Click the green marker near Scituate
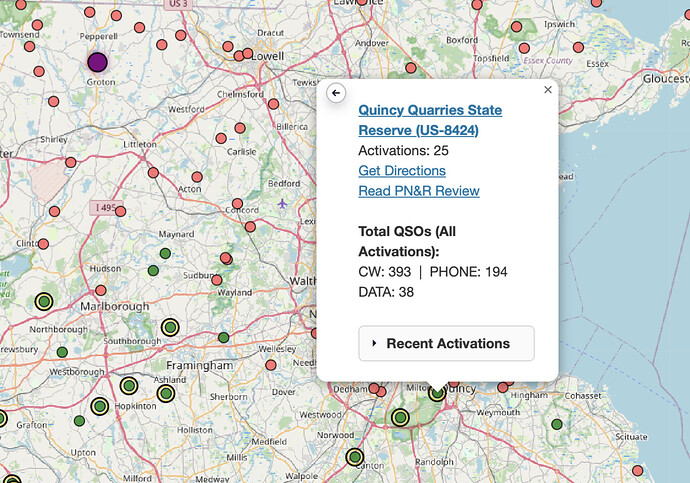This screenshot has height=483, width=690. pyautogui.click(x=557, y=424)
